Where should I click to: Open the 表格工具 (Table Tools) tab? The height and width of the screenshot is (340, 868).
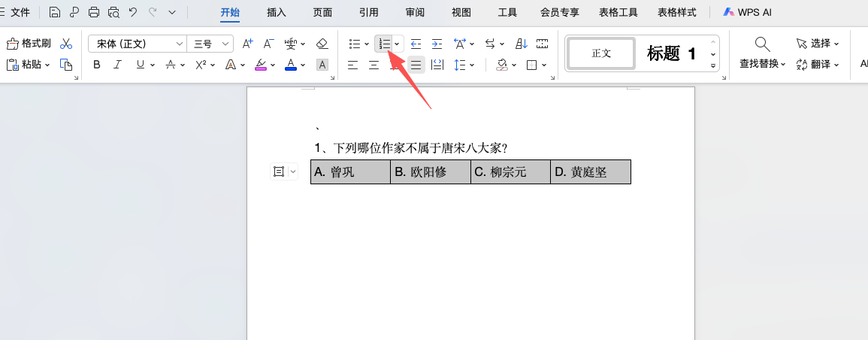[617, 12]
